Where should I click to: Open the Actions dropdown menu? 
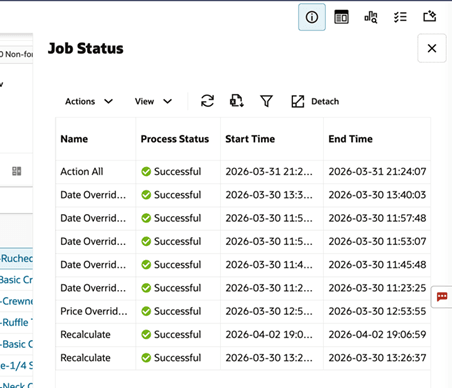point(89,101)
